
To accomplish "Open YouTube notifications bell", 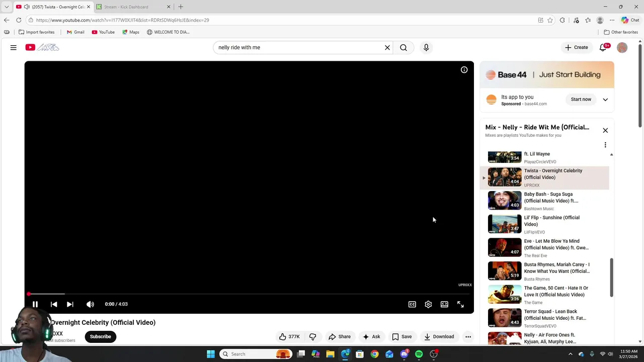I will click(x=603, y=47).
